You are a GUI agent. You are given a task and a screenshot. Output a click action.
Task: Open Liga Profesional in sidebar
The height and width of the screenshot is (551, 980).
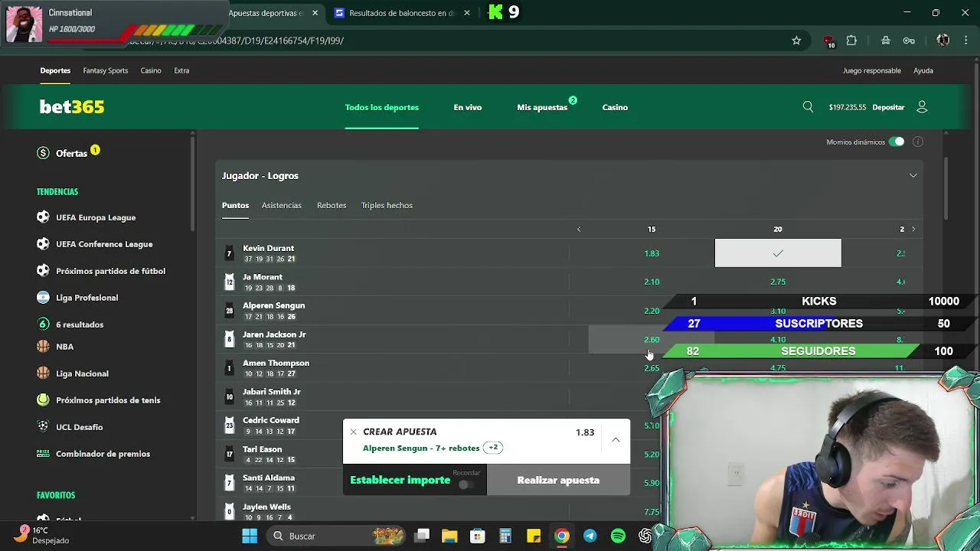click(87, 298)
